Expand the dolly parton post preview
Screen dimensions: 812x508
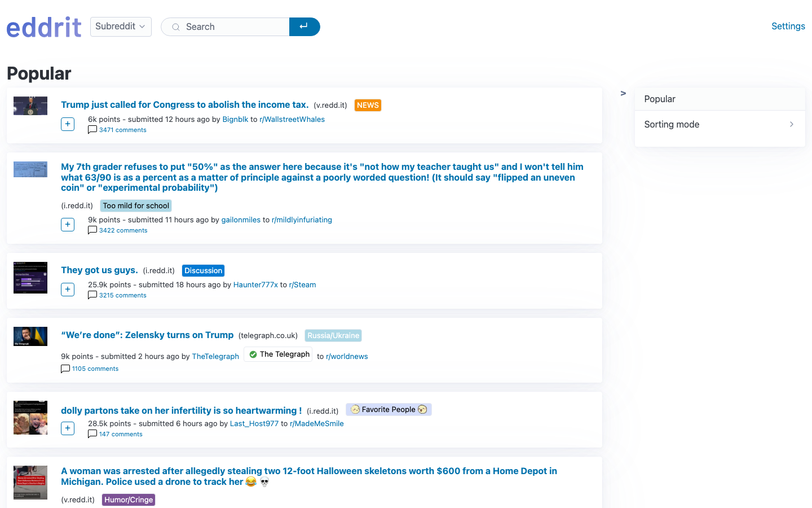pyautogui.click(x=68, y=428)
